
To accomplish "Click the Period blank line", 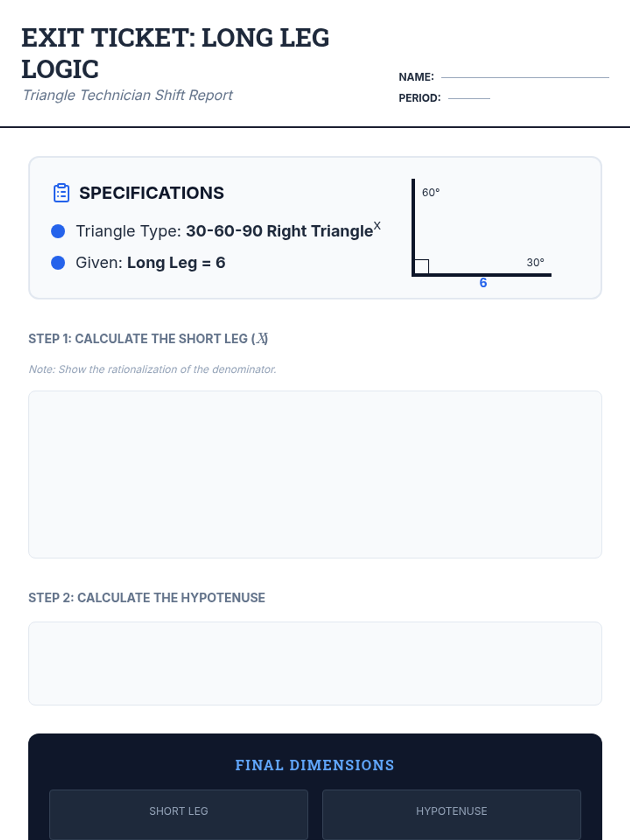I will coord(469,98).
